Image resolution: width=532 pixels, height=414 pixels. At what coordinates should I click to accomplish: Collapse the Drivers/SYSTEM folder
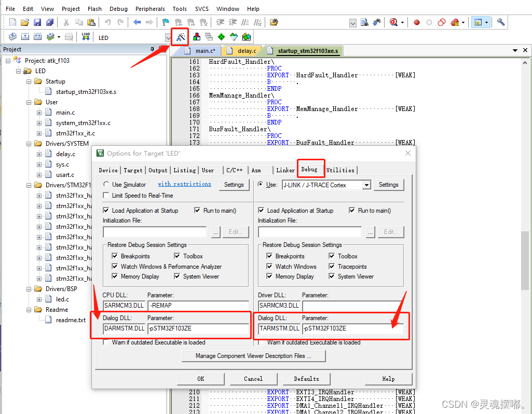click(29, 144)
